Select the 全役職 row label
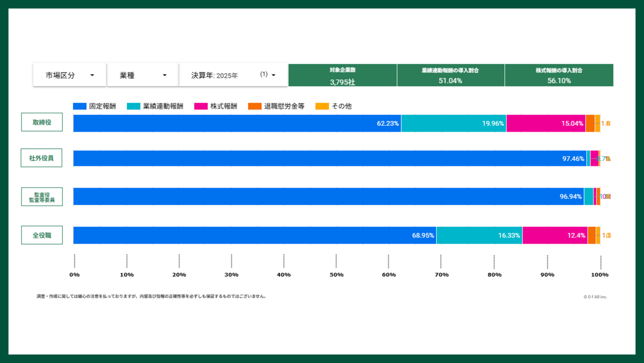Screen dimensions: 644x363 [42, 235]
